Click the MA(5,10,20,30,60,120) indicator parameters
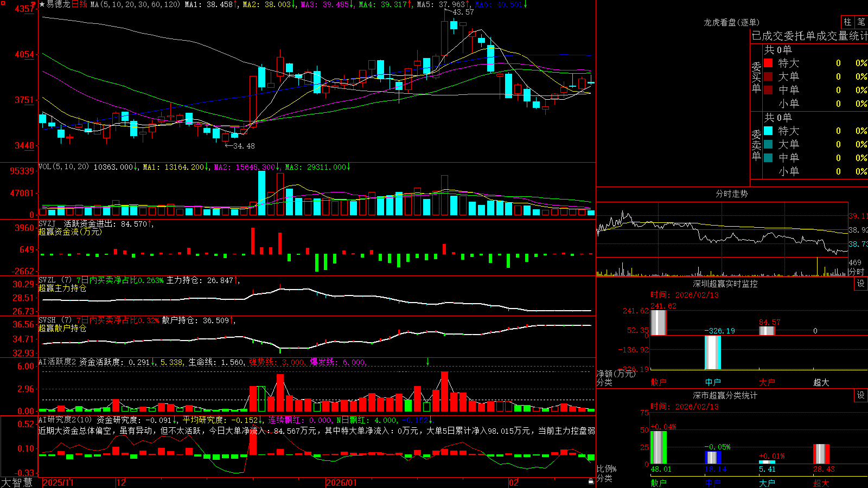Viewport: 868px width, 488px height. tap(135, 4)
